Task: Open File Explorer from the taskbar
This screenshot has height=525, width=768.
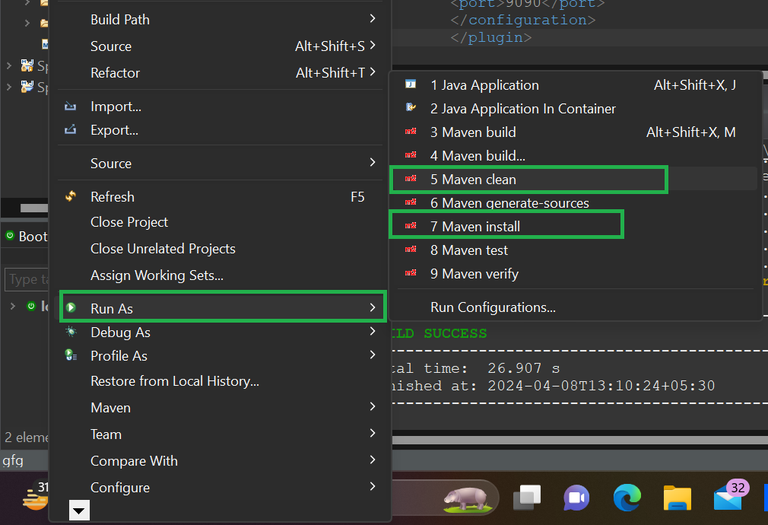Action: pyautogui.click(x=677, y=497)
